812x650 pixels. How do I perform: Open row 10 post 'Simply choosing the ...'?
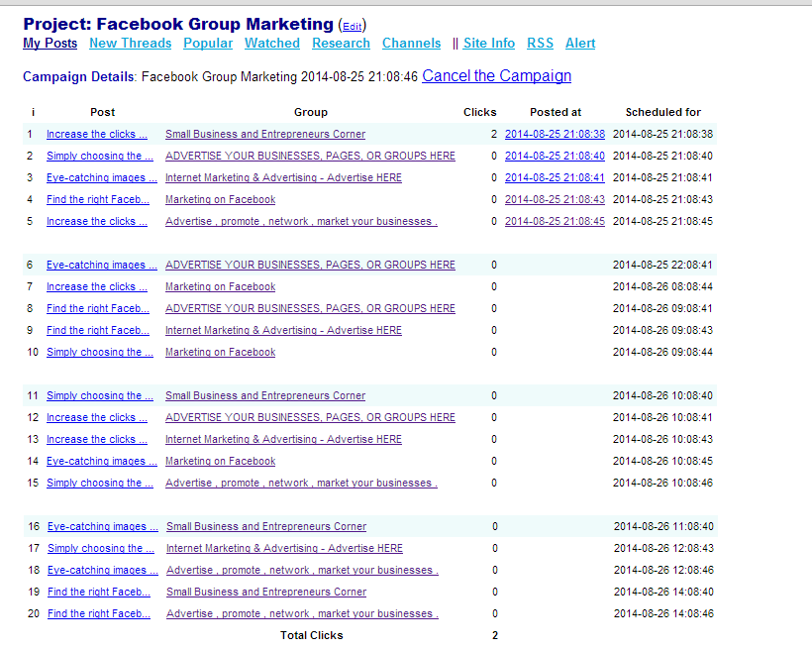coord(100,352)
